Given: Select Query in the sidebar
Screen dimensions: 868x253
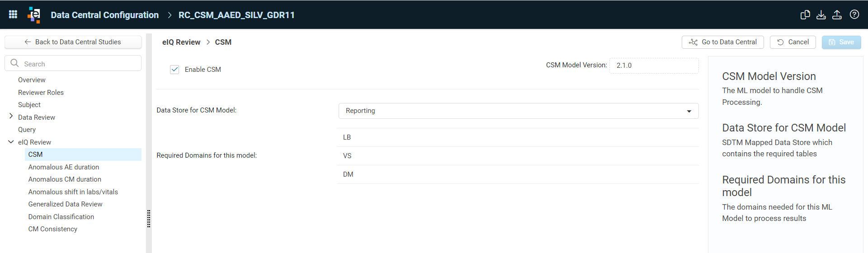Looking at the screenshot, I should pyautogui.click(x=27, y=130).
